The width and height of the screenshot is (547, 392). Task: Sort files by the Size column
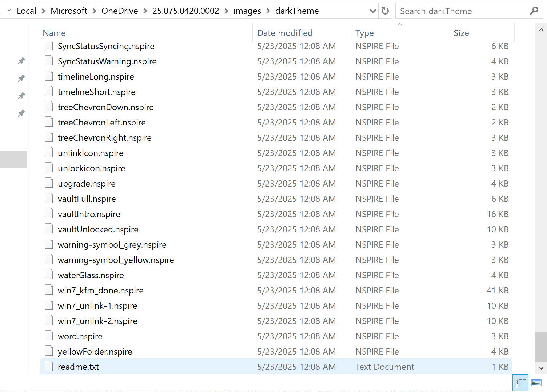click(x=461, y=33)
